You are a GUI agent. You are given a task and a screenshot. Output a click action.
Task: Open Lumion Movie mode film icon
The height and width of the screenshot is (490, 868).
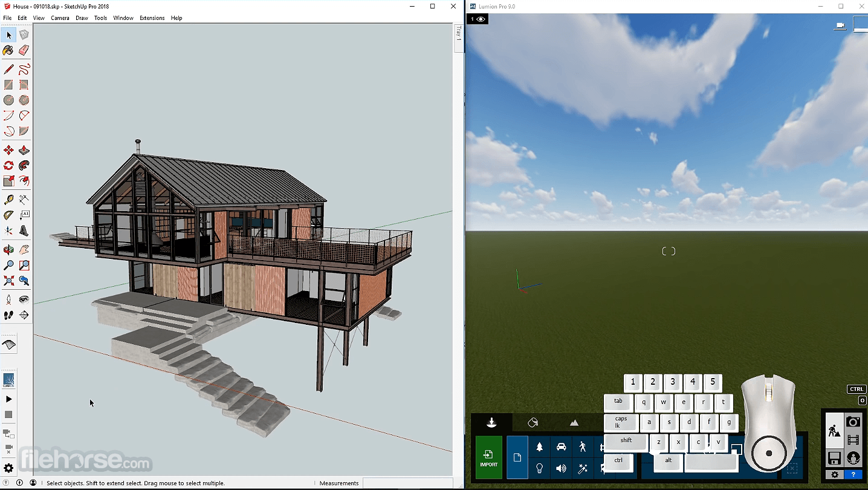(853, 440)
